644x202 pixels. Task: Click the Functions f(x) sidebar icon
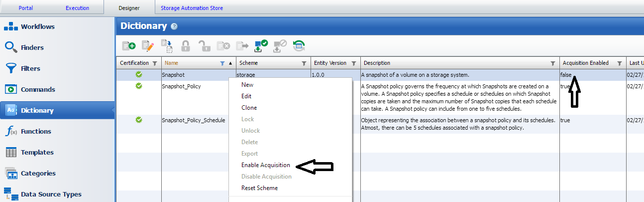click(x=11, y=131)
